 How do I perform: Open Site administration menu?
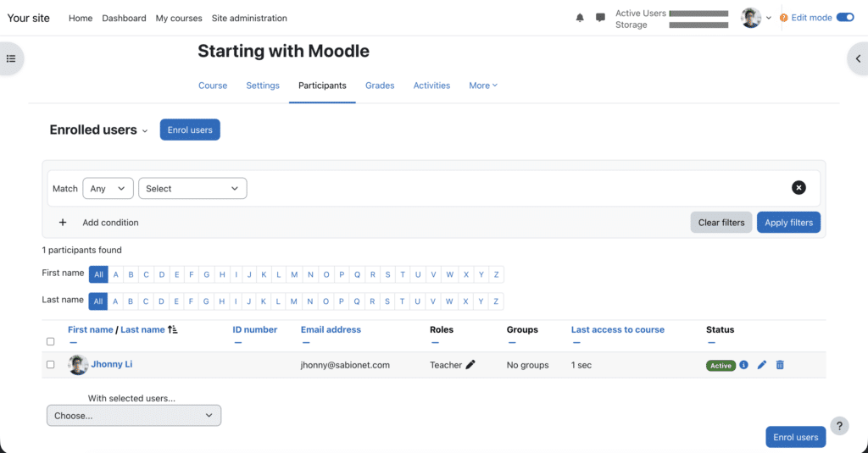point(249,18)
